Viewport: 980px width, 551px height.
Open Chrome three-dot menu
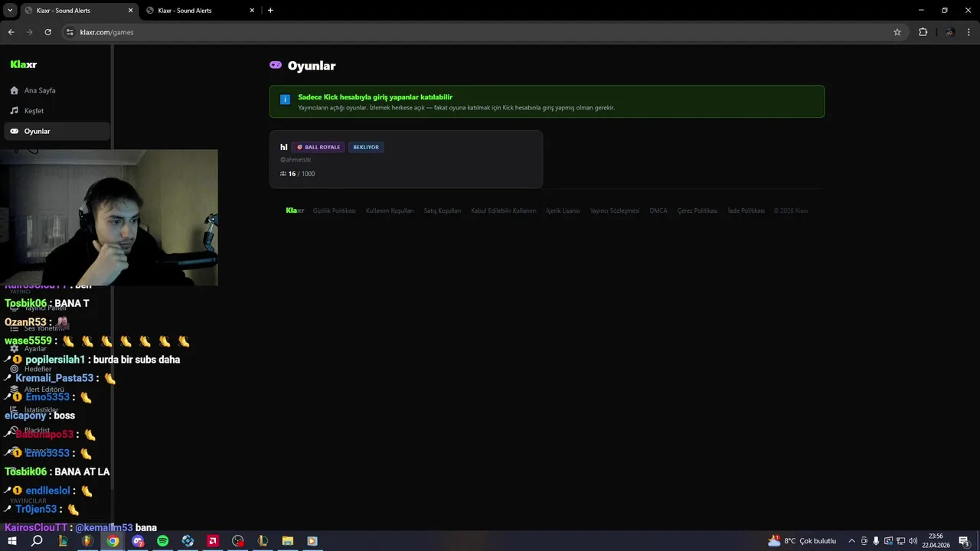point(969,32)
